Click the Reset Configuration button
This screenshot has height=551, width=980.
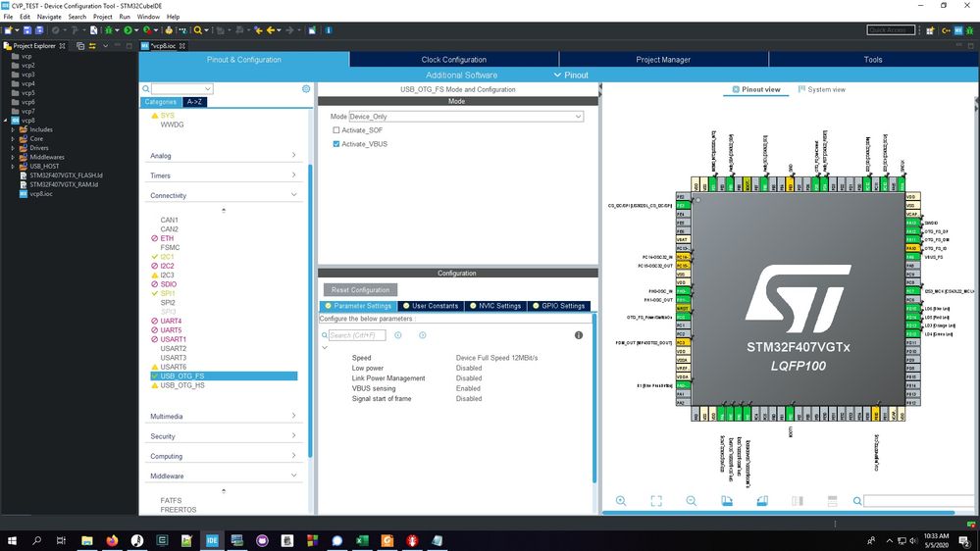[361, 290]
